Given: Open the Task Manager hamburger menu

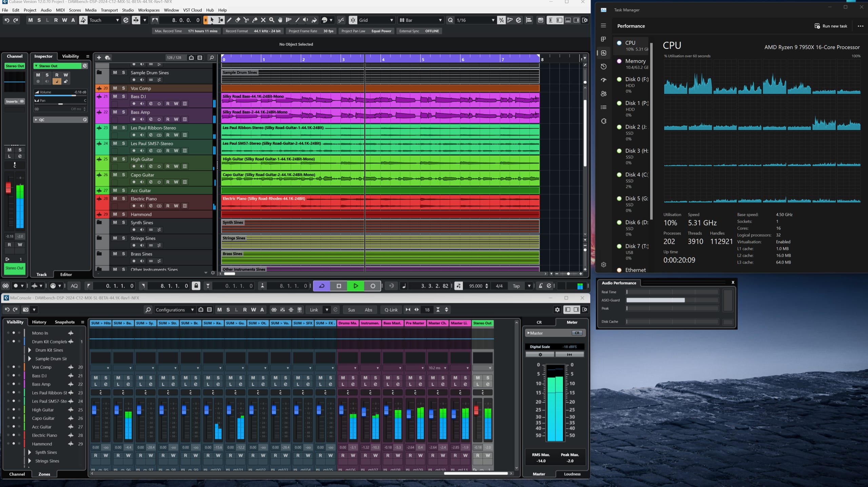Looking at the screenshot, I should (x=603, y=26).
